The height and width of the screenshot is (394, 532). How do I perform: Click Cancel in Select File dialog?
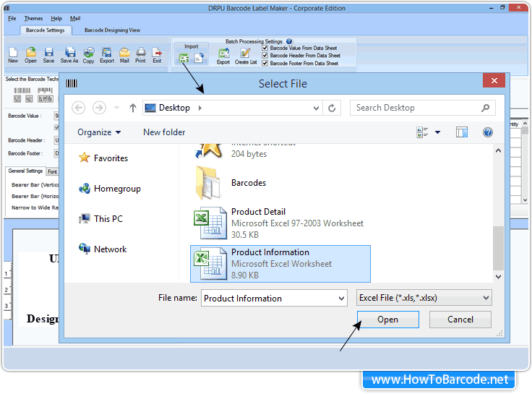pyautogui.click(x=460, y=320)
